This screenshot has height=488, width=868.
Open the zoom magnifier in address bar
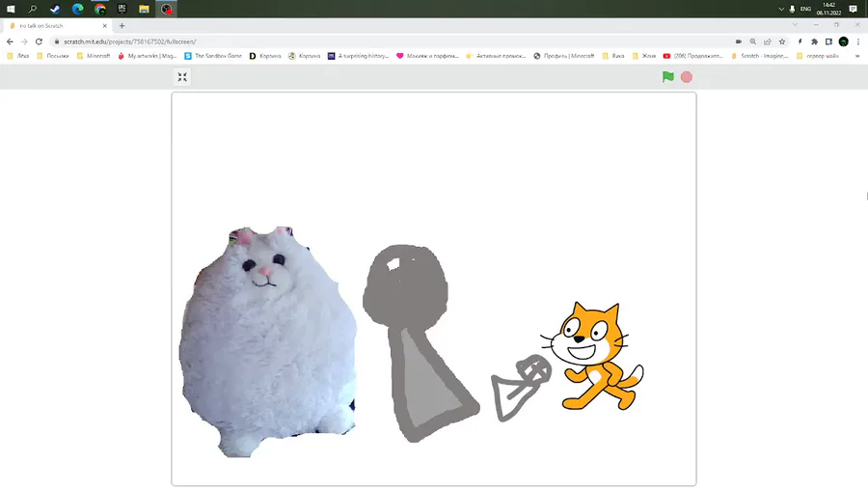tap(753, 41)
